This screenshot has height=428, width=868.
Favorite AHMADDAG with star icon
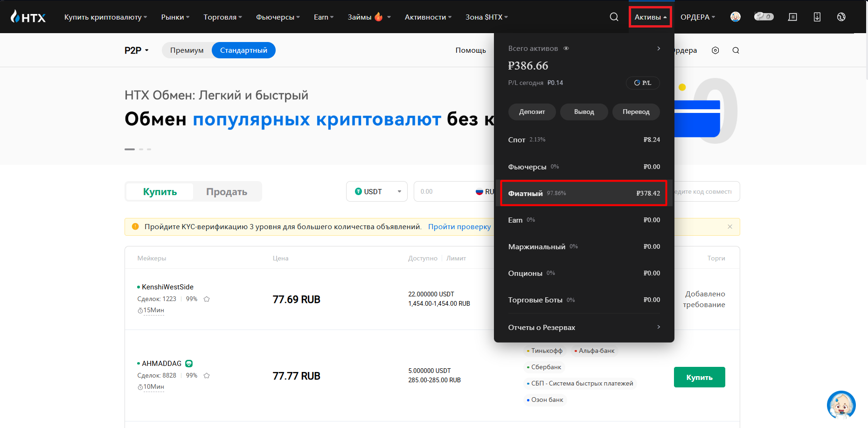tap(207, 376)
